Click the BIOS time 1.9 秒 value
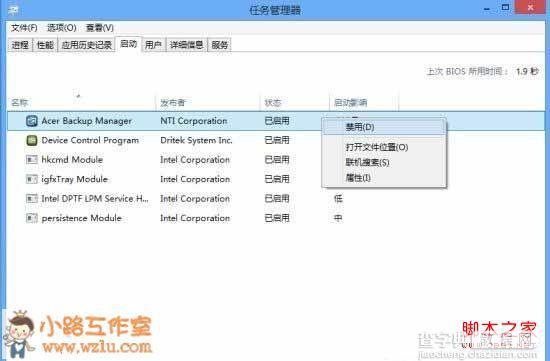This screenshot has width=550, height=361. coord(527,72)
